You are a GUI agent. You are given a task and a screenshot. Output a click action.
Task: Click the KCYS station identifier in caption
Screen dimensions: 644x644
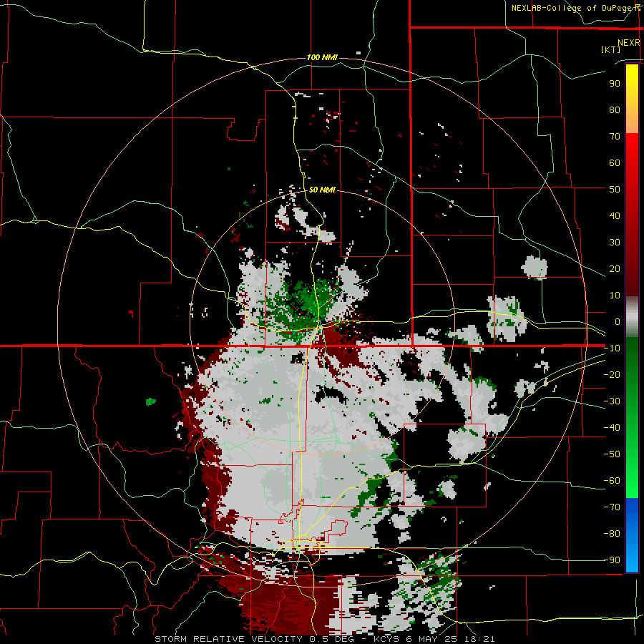(387, 639)
